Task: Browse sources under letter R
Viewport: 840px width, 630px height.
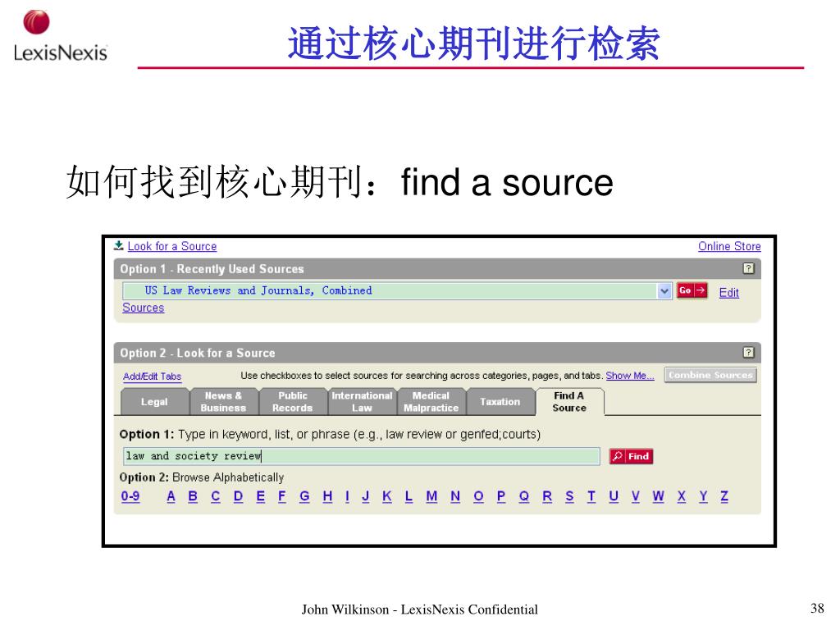Action: 547,496
